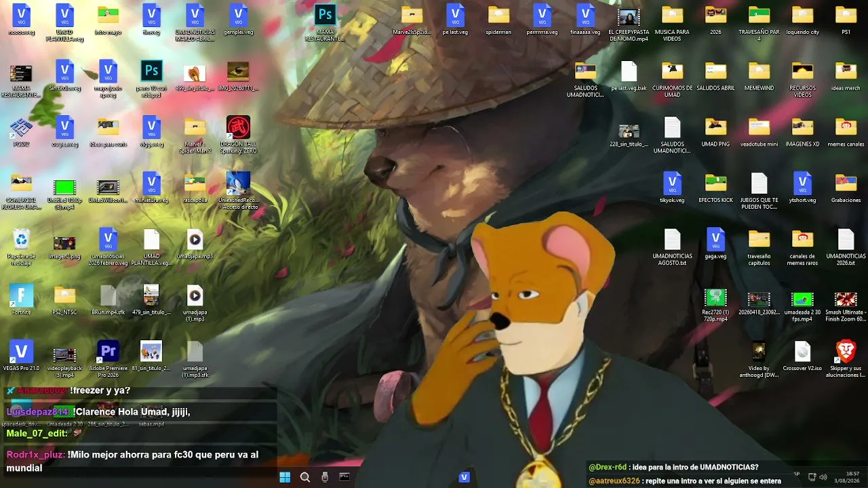
Task: Open the terminal icon on the taskbar
Action: click(x=344, y=477)
